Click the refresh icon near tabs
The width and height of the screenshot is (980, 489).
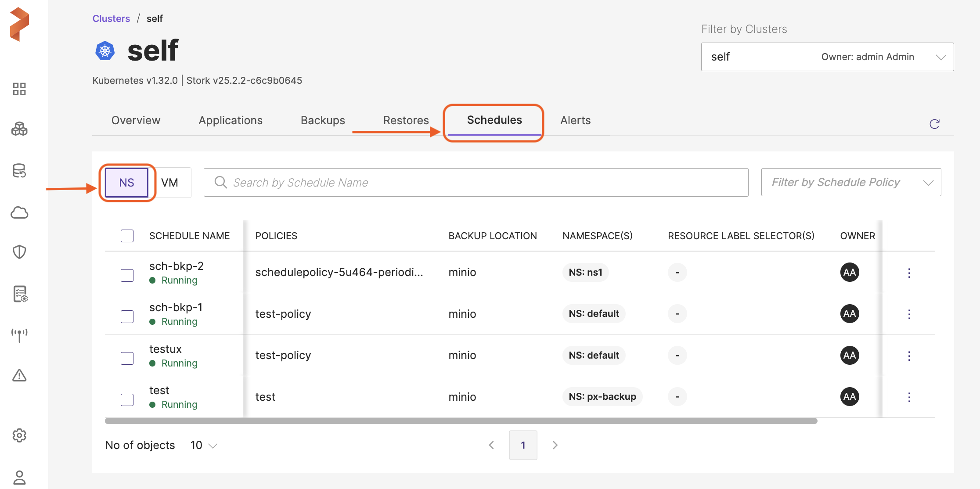pyautogui.click(x=934, y=124)
